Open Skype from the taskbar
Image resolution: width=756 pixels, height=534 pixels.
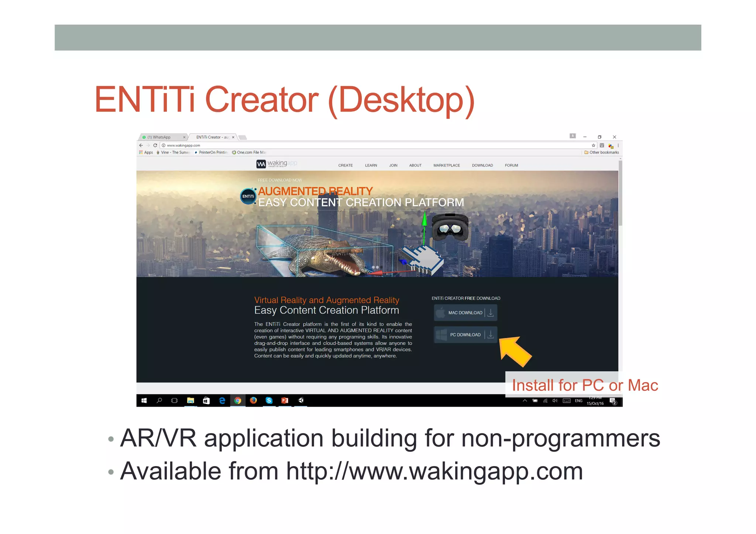point(269,400)
